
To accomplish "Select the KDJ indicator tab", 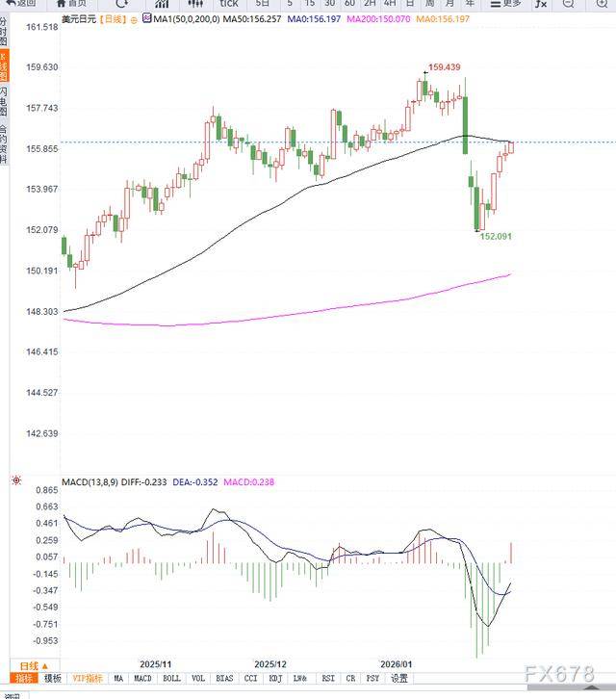I will 274,678.
